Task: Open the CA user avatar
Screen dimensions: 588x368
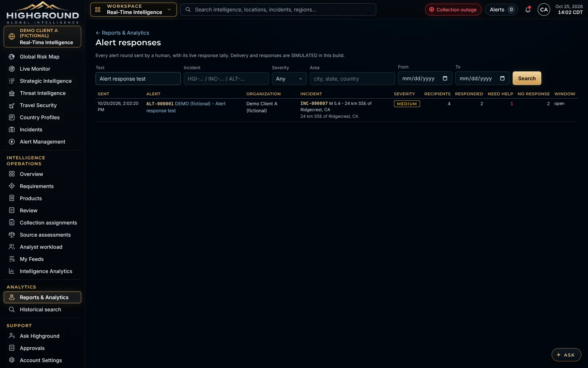Action: coord(544,10)
